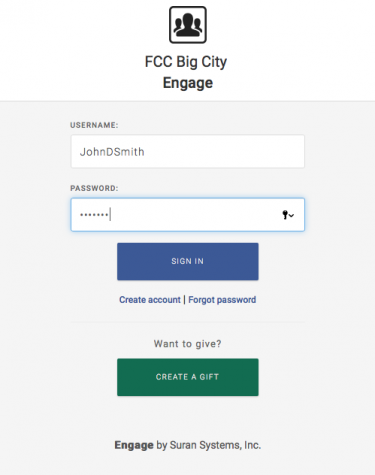Focus the Username input field
Image resolution: width=375 pixels, height=475 pixels.
click(x=188, y=151)
